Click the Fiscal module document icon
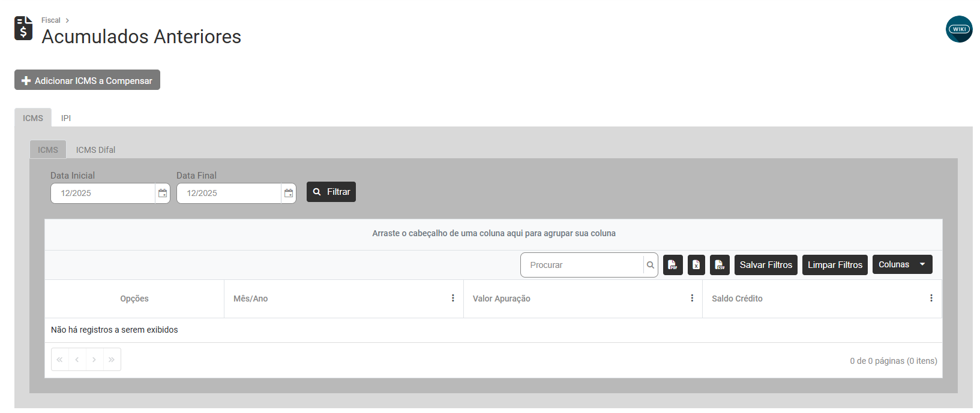 [x=23, y=28]
